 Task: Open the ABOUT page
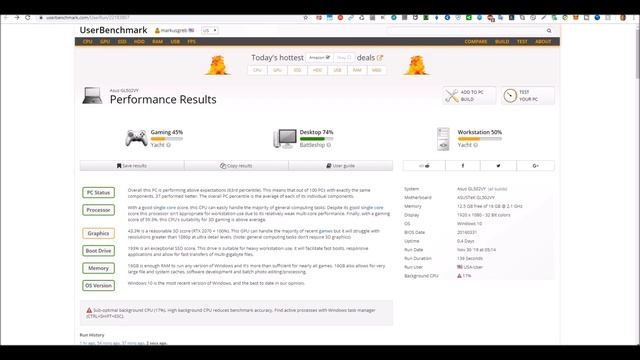(x=543, y=42)
